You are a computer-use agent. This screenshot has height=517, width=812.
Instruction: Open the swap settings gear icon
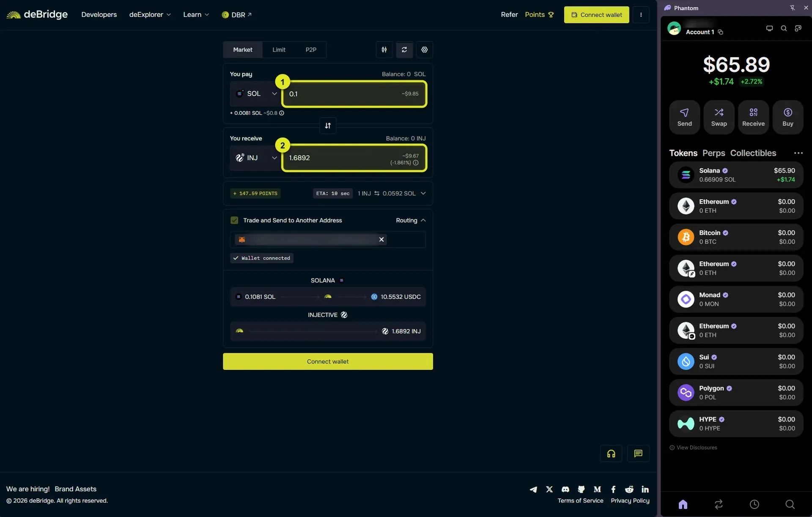click(424, 49)
